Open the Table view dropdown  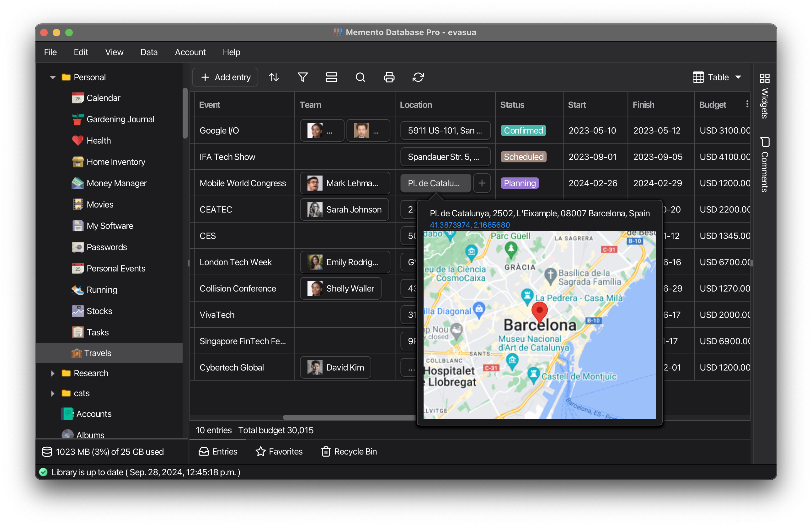[x=717, y=77]
